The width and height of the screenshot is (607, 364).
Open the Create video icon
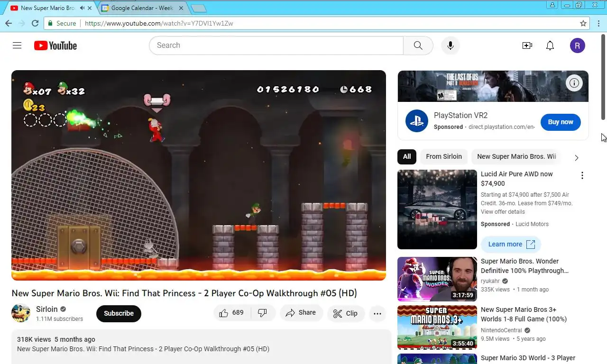(x=527, y=45)
